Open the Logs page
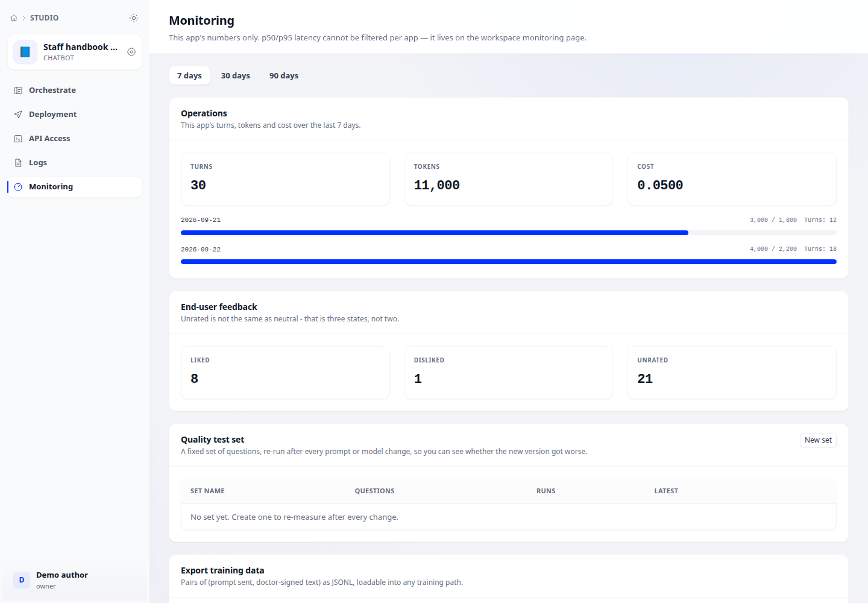 coord(75,163)
